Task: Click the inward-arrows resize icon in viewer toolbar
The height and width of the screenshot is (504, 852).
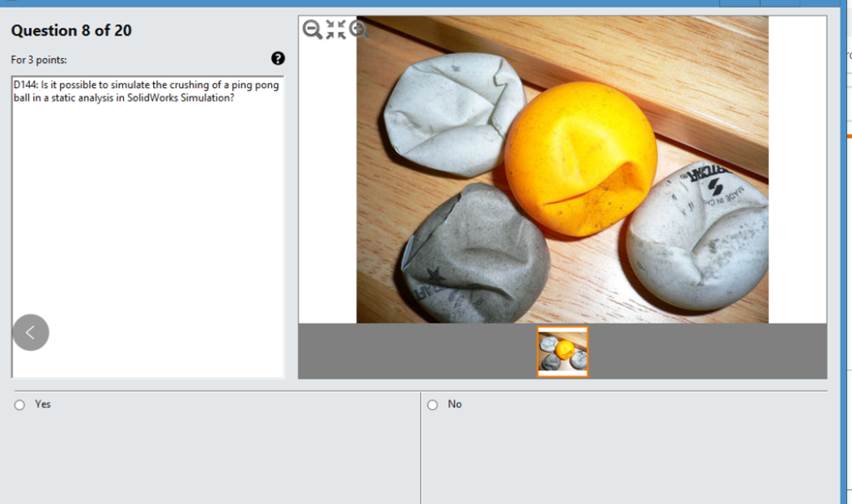Action: (x=334, y=29)
